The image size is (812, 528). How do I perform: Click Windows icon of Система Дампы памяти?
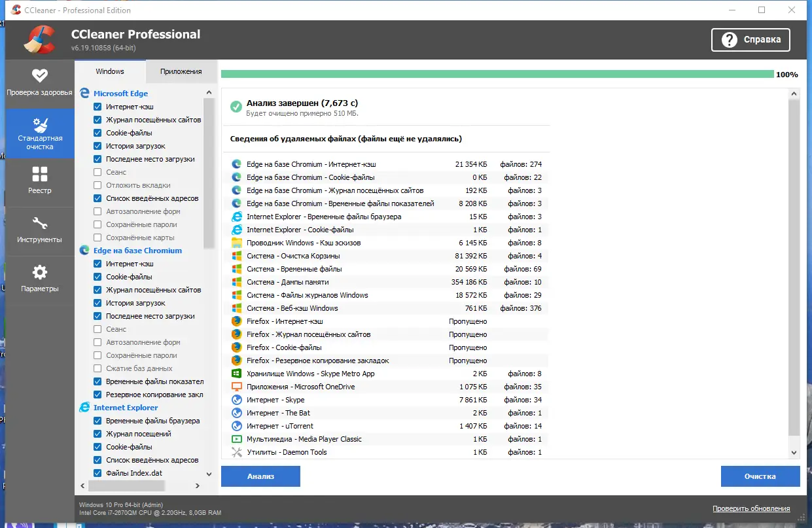(236, 282)
